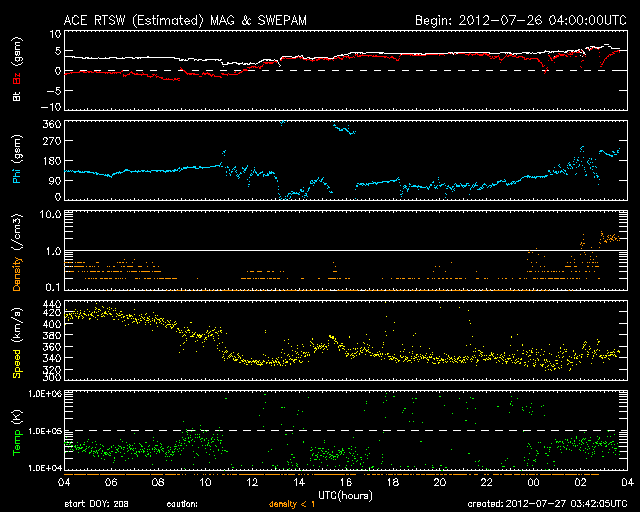Click the 'UTC(hours)' x-axis label
The height and width of the screenshot is (512, 640).
point(345,496)
